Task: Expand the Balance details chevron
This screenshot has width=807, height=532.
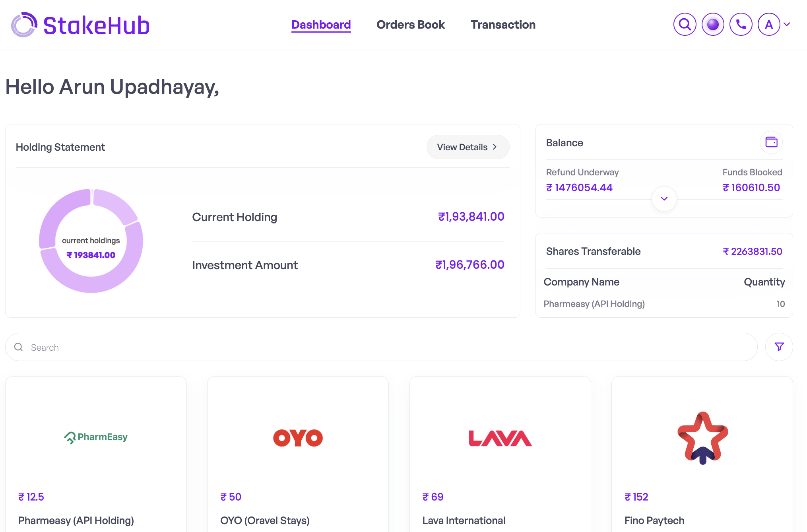Action: point(664,198)
